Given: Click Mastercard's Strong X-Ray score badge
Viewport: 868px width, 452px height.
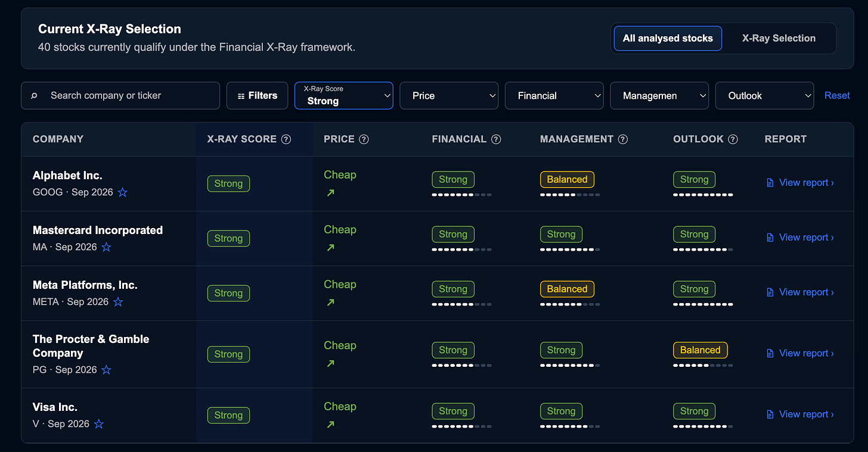Looking at the screenshot, I should [x=228, y=238].
